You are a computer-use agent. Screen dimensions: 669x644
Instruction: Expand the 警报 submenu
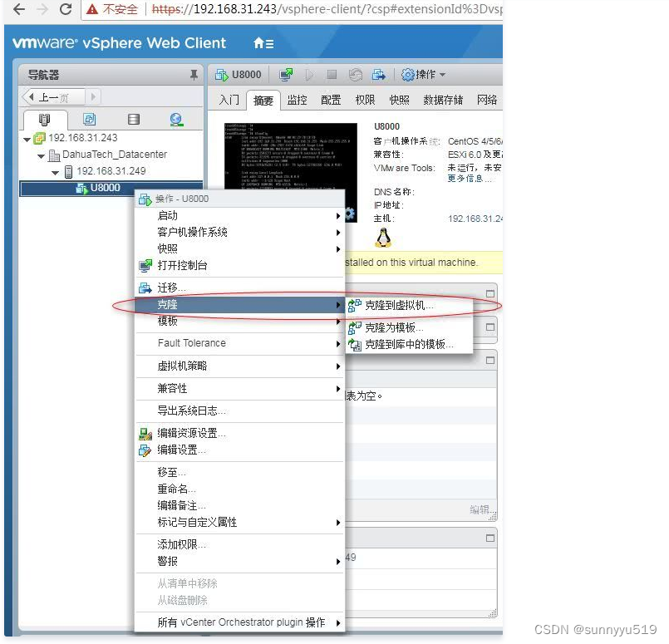point(239,562)
